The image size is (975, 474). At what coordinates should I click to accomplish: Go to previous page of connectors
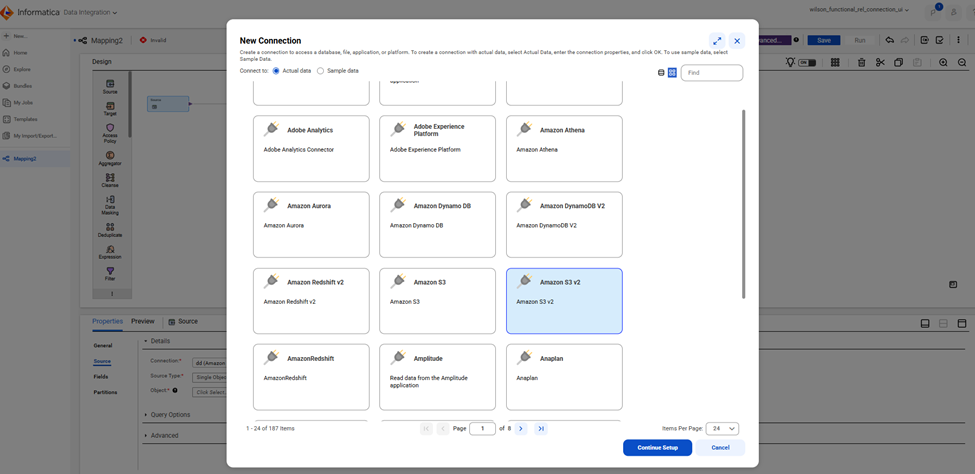tap(443, 429)
